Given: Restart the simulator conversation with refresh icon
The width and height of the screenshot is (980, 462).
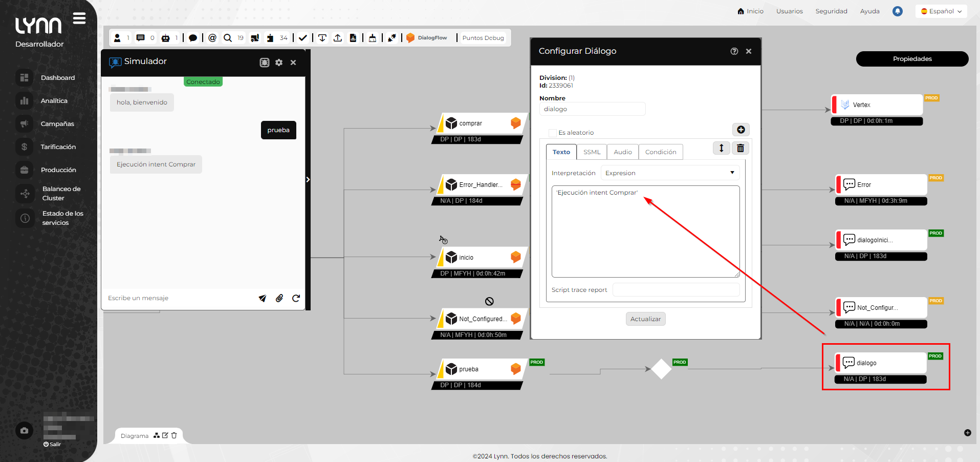Looking at the screenshot, I should coord(296,298).
